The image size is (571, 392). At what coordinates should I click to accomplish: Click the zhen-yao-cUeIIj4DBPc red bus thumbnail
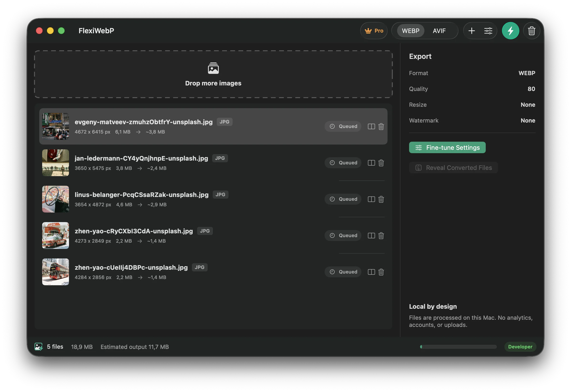tap(56, 272)
